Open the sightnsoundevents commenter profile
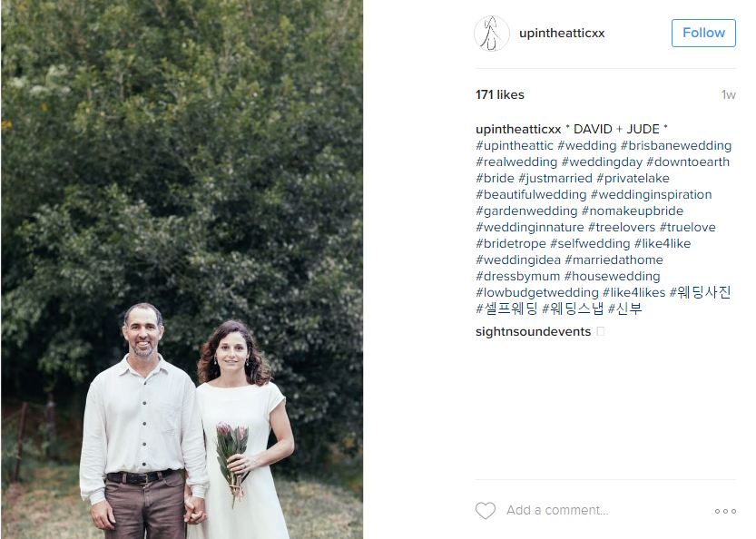The image size is (756, 539). pyautogui.click(x=533, y=332)
